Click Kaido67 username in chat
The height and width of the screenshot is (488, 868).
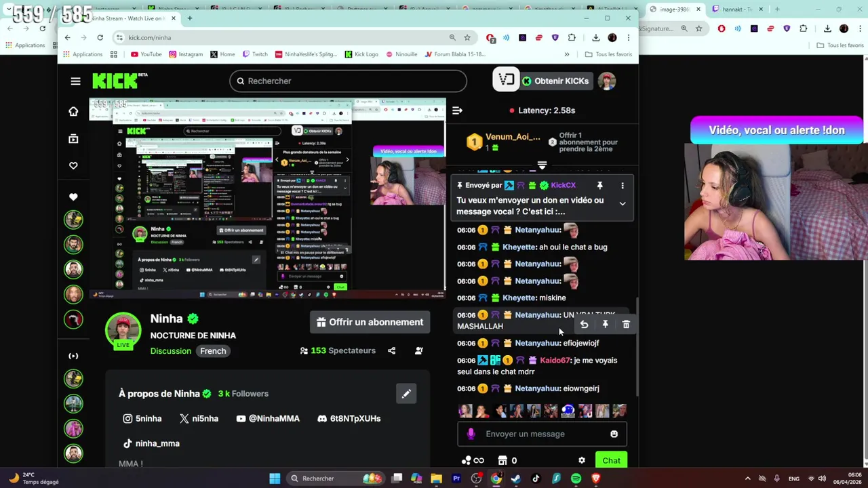click(555, 360)
